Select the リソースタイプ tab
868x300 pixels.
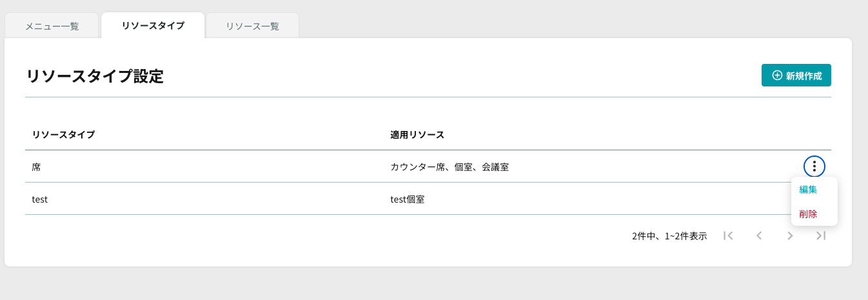tap(153, 26)
